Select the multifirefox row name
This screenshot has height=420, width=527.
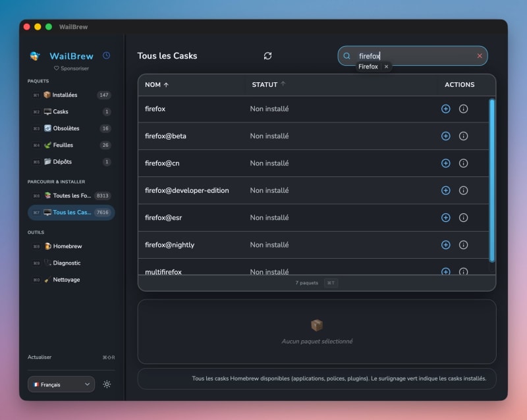163,271
